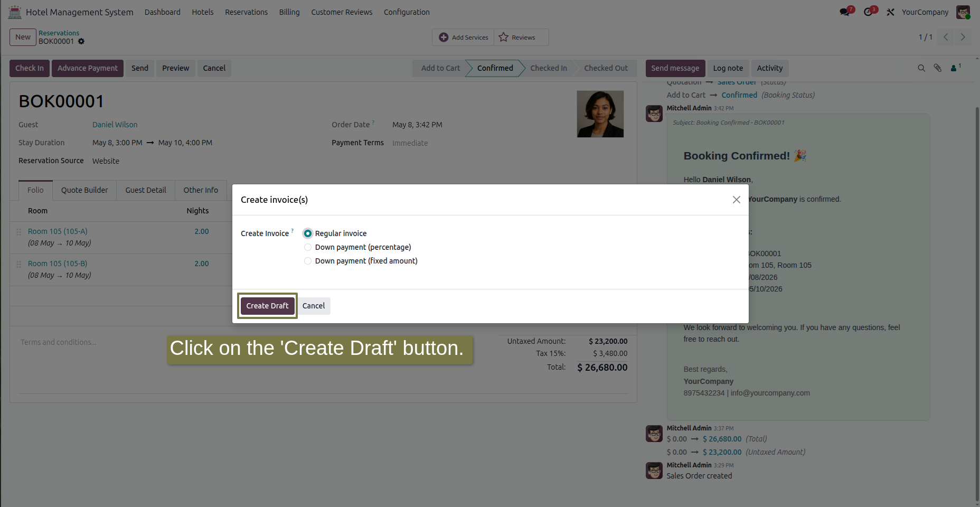Click the Order Date help question mark
Screen dimensions: 980x507
[373, 123]
